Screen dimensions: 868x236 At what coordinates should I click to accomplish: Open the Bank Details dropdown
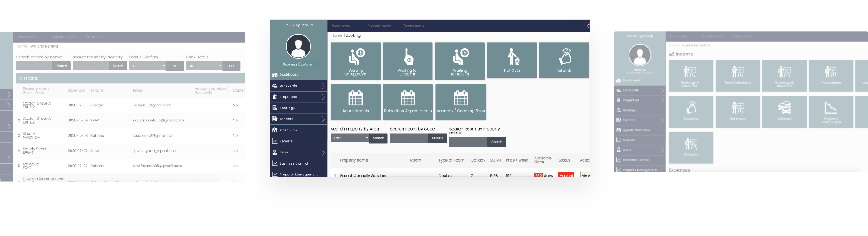(204, 66)
